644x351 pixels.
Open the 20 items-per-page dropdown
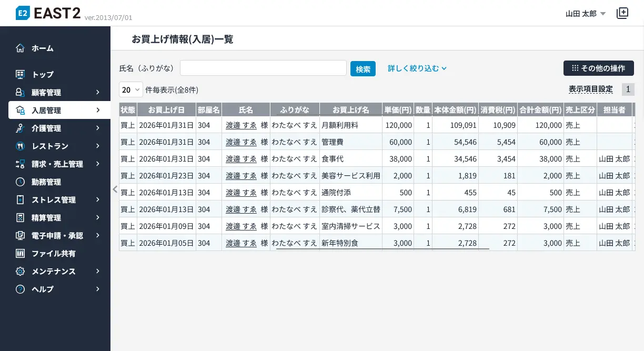pos(131,89)
